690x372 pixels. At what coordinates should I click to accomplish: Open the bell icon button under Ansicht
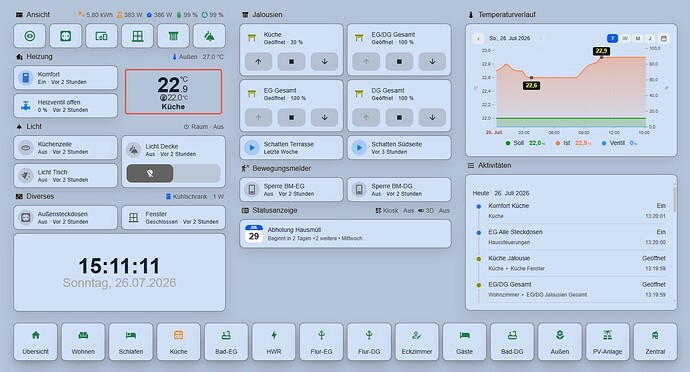(209, 36)
